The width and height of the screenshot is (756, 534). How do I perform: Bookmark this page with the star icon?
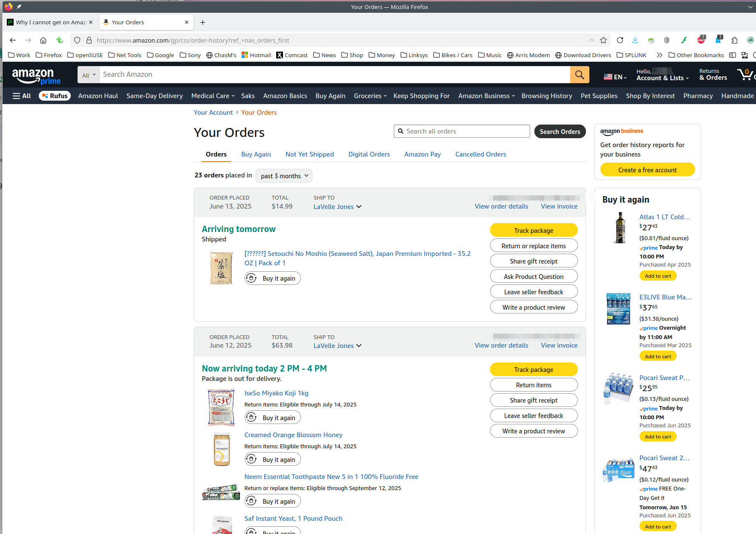coord(603,40)
